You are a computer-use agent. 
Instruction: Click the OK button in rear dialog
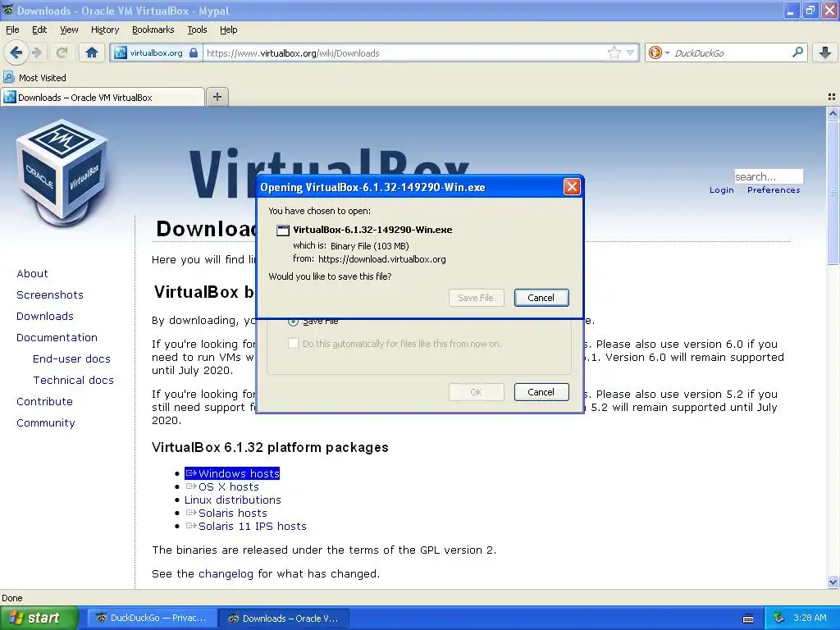[x=476, y=391]
